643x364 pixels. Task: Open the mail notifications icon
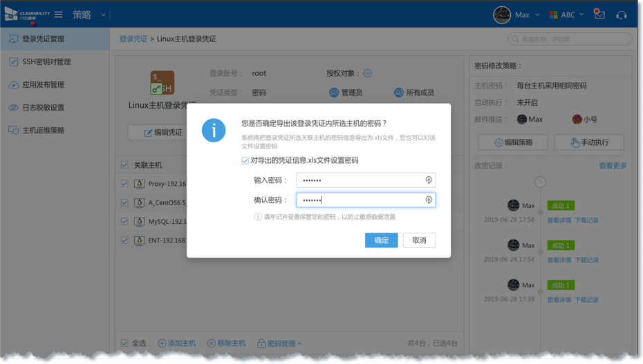tap(599, 15)
